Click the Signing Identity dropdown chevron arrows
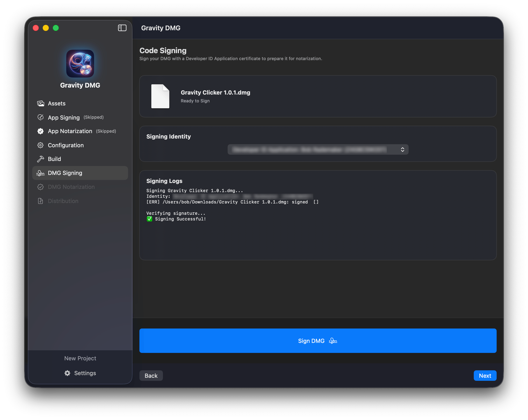The width and height of the screenshot is (528, 420). 402,149
